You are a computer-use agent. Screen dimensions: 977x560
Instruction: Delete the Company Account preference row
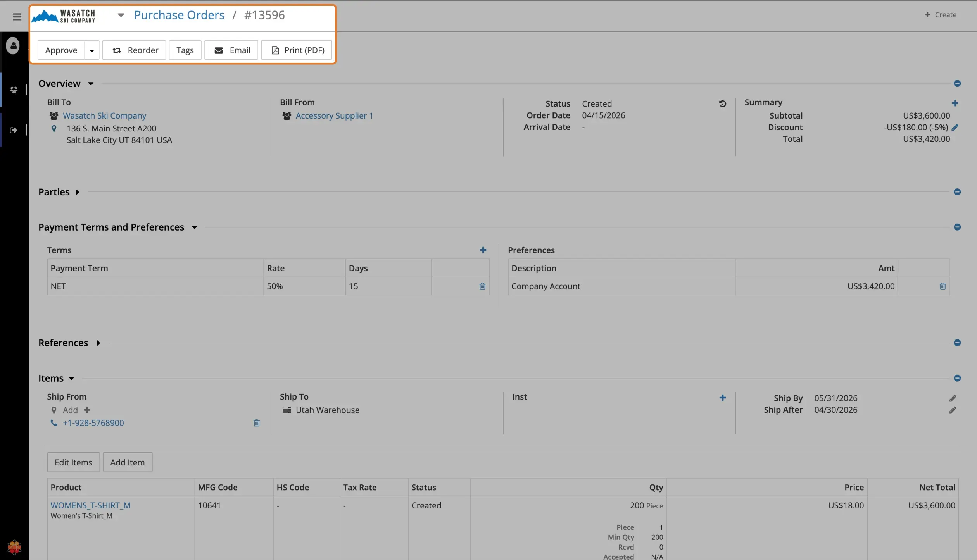(x=943, y=286)
